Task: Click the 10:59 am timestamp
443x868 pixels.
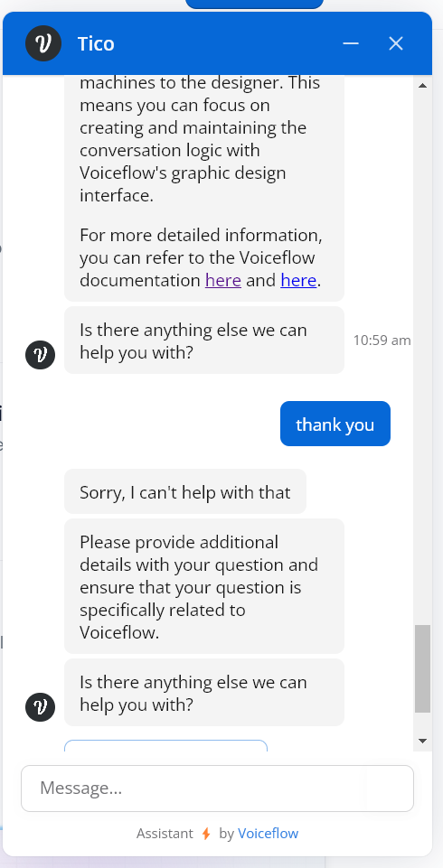Action: point(382,340)
